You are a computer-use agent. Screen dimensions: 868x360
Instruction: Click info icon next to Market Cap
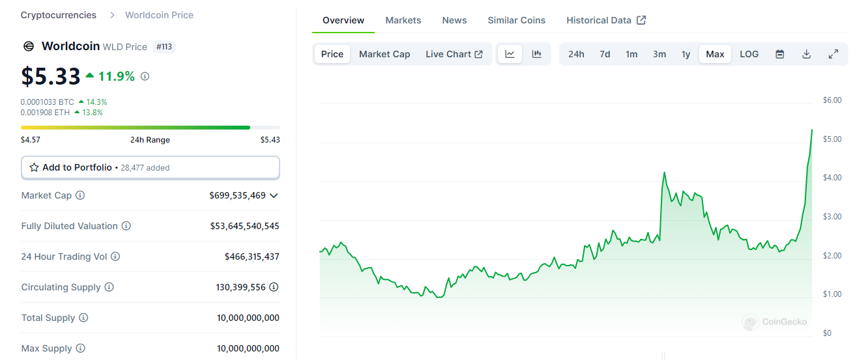tap(80, 195)
